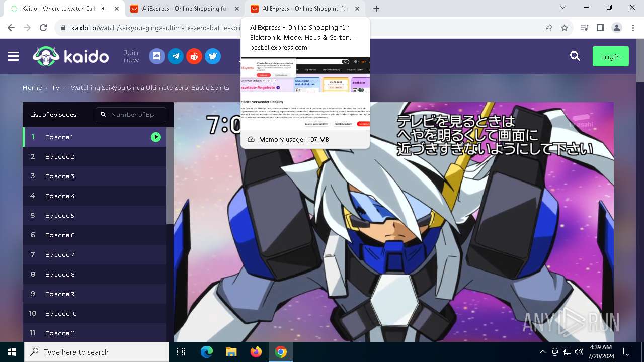Select Episode 9 in the list
644x362 pixels.
pos(94,294)
